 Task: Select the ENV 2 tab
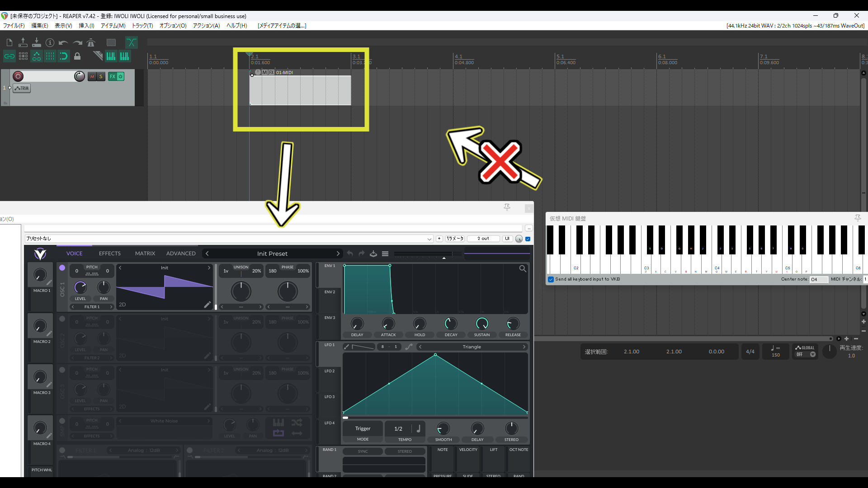click(x=330, y=292)
